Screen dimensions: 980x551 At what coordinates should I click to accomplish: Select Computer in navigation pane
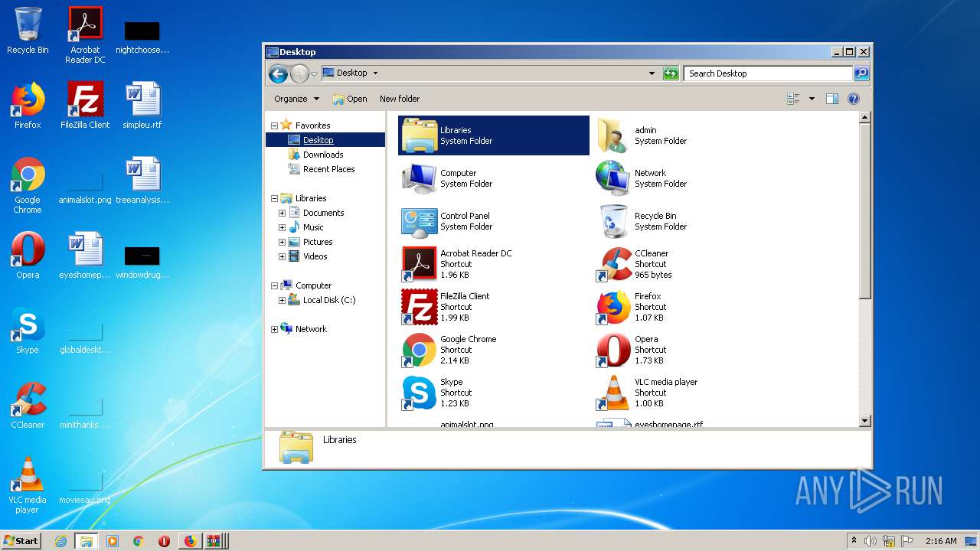point(313,285)
